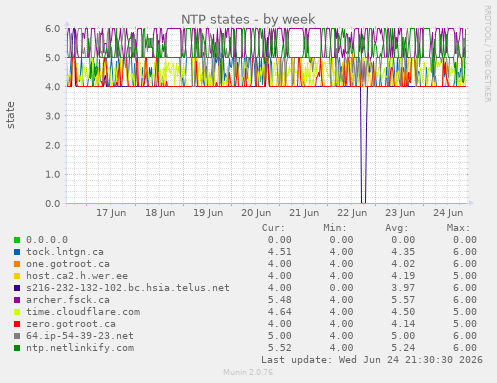Screen dimensions: 497x383
Task: Click the lime swatch for time.cloudflare.com
Action: click(x=17, y=312)
